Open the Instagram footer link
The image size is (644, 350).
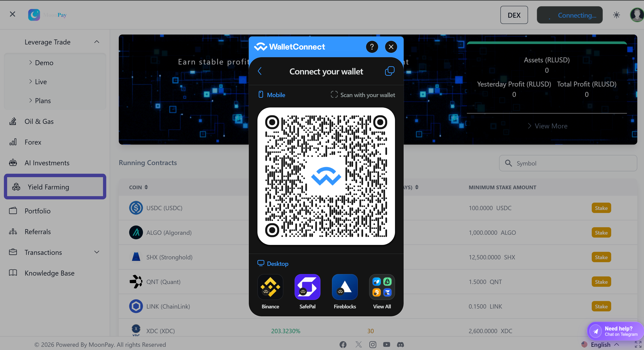[x=373, y=345]
